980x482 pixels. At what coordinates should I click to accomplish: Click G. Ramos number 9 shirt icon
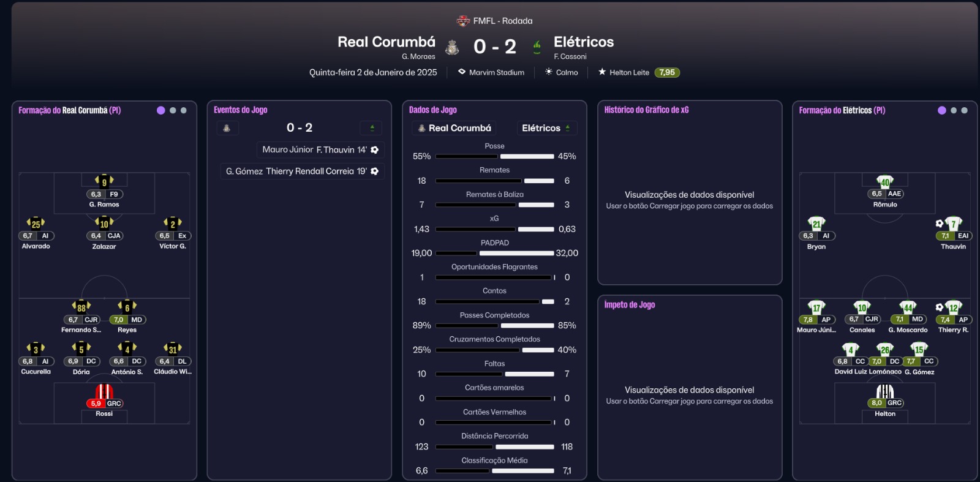(104, 181)
